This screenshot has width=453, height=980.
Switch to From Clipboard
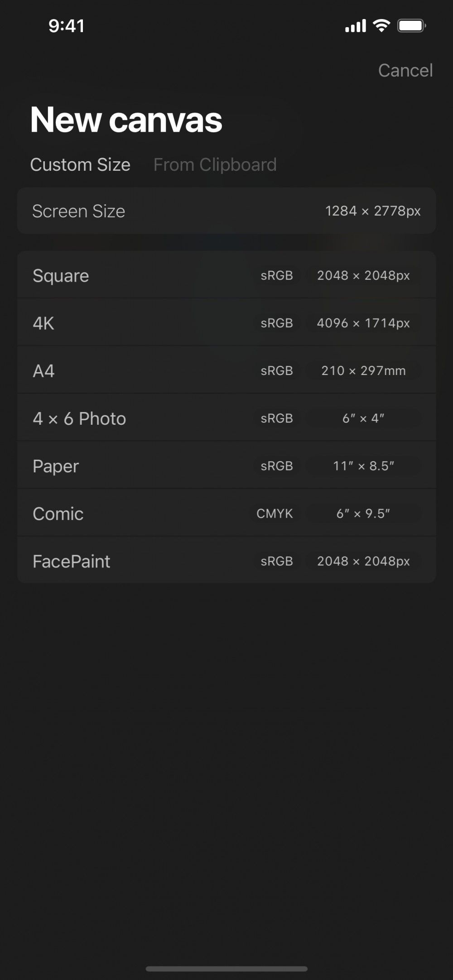[x=215, y=165]
